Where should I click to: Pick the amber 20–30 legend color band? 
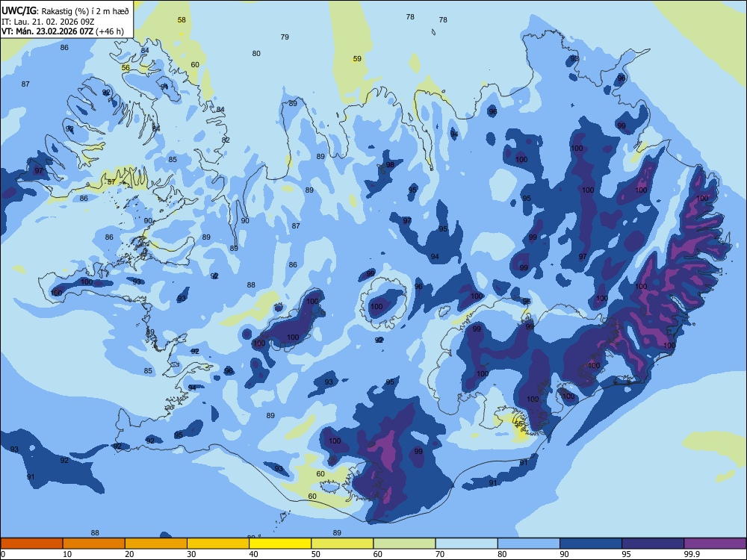156,544
